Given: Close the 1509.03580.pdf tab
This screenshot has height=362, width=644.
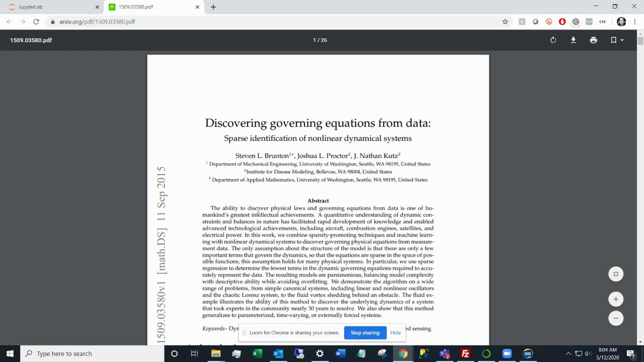Looking at the screenshot, I should pyautogui.click(x=197, y=7).
